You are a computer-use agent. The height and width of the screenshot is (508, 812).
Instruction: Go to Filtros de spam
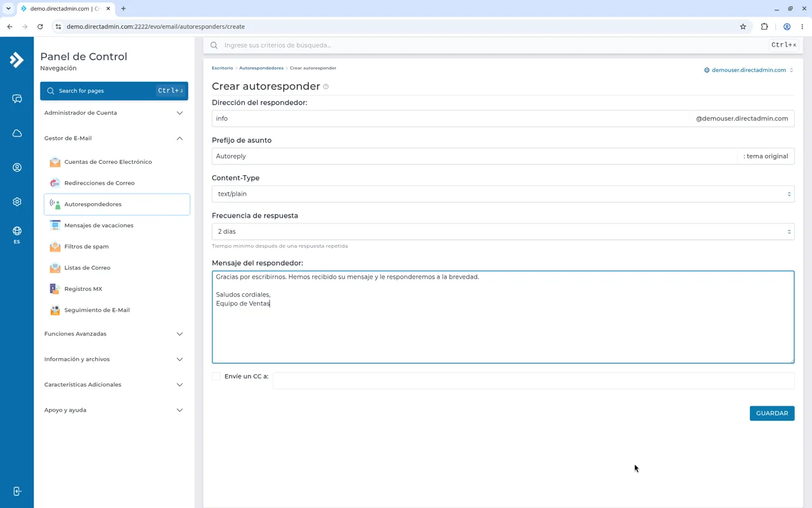pos(117,246)
